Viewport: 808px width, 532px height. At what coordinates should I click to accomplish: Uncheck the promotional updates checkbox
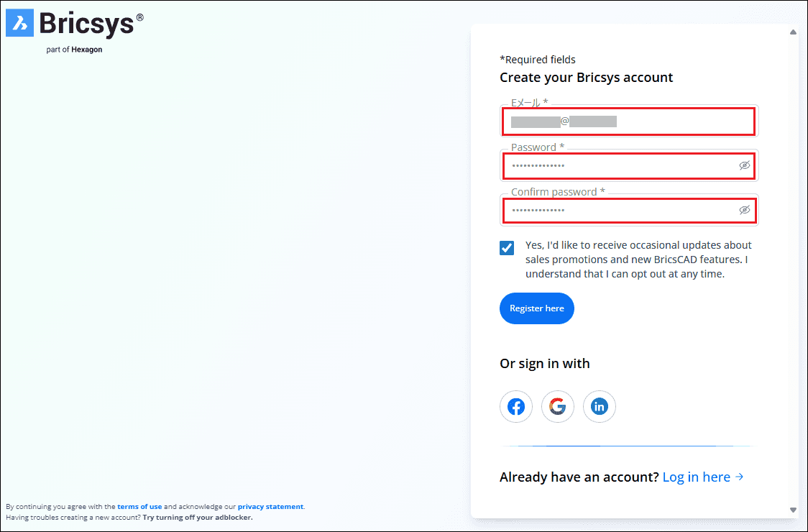pos(508,248)
